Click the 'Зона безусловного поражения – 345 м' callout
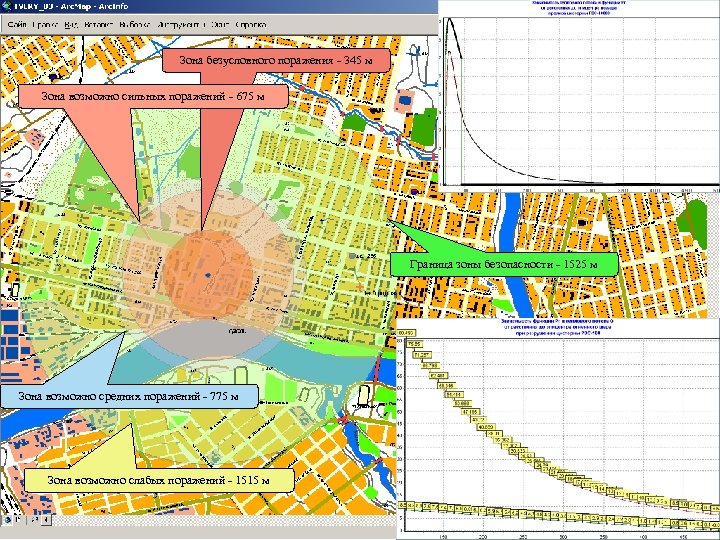 tap(276, 60)
